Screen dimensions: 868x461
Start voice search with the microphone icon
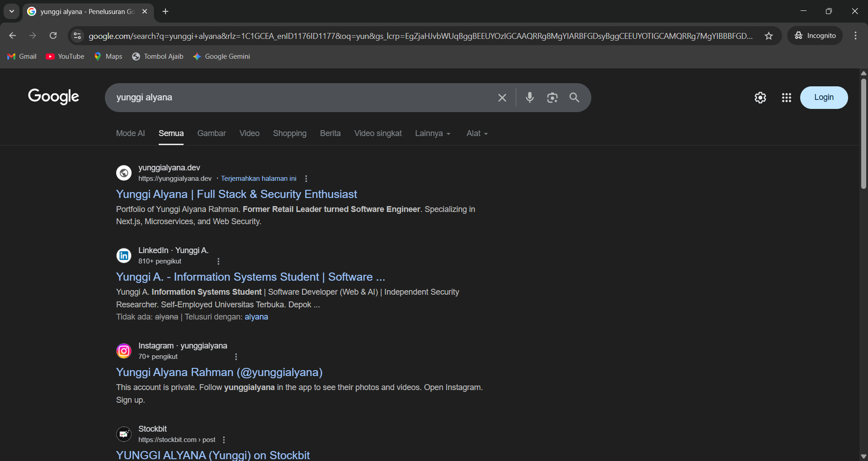(530, 98)
